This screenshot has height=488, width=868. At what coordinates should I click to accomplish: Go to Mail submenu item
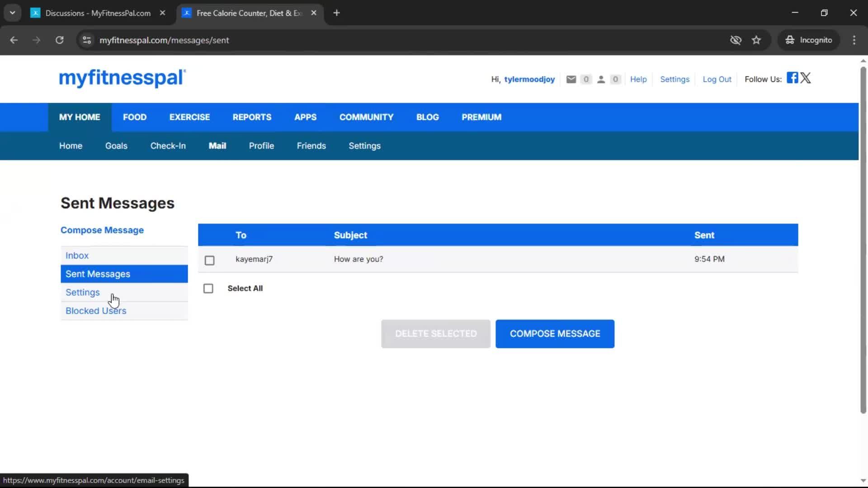click(x=217, y=146)
